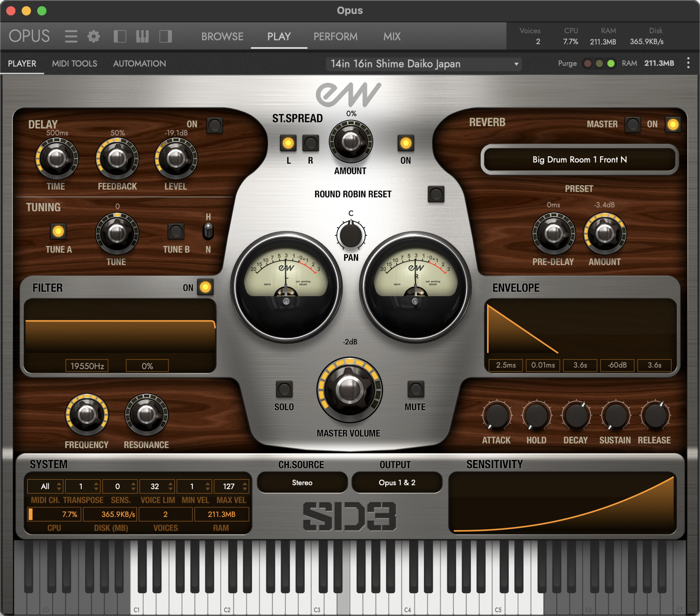Change CH.SOURCE from Stereo
Screen dimensions: 700x616
[x=302, y=482]
